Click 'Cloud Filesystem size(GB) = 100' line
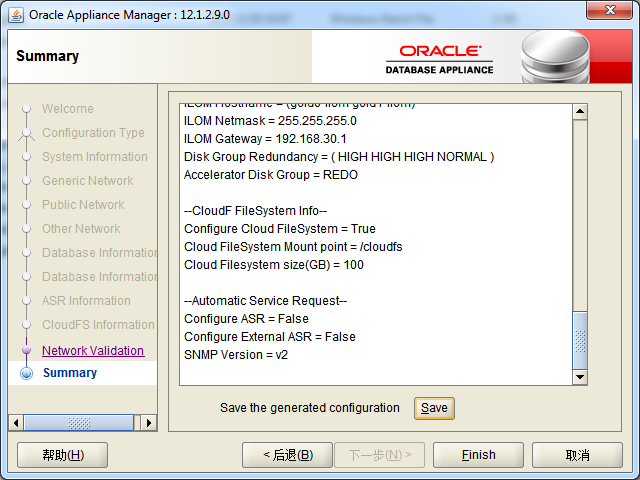 [x=273, y=264]
